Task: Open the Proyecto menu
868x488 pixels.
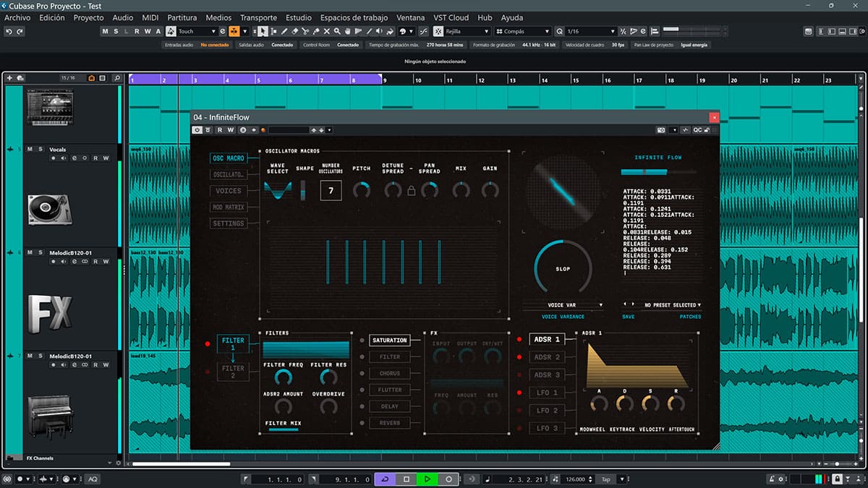Action: pos(89,17)
